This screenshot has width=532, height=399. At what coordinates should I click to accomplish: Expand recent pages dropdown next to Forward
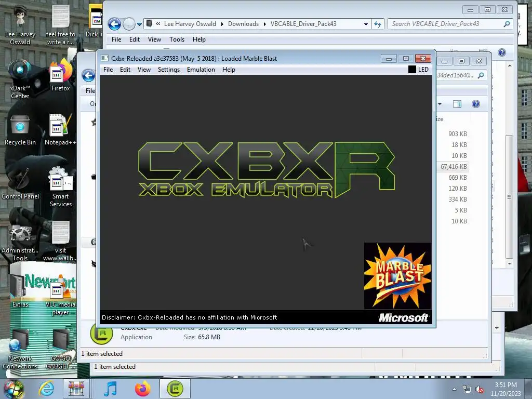139,24
